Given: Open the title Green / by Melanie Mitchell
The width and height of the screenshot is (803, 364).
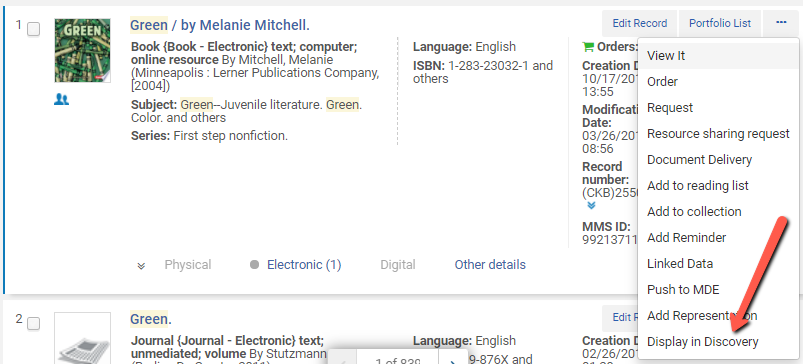Looking at the screenshot, I should tap(220, 25).
